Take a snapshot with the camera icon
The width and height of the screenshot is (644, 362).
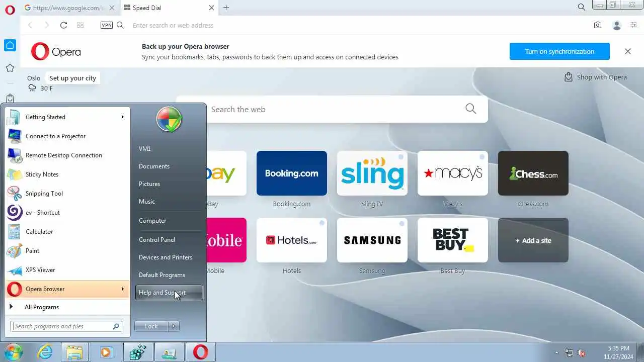point(598,25)
